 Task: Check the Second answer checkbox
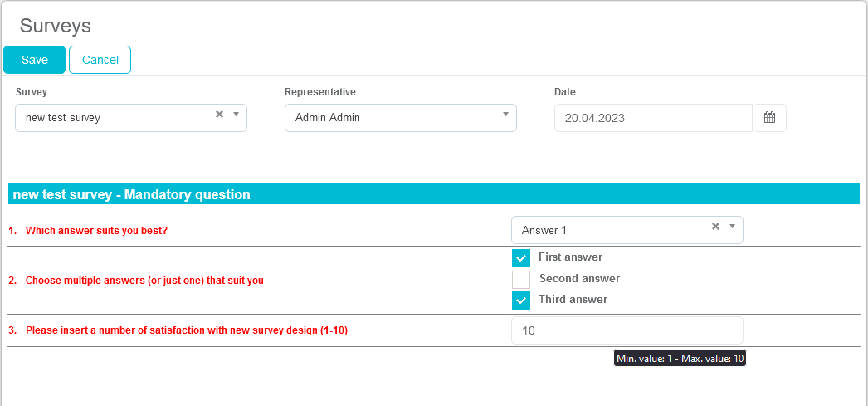(521, 279)
